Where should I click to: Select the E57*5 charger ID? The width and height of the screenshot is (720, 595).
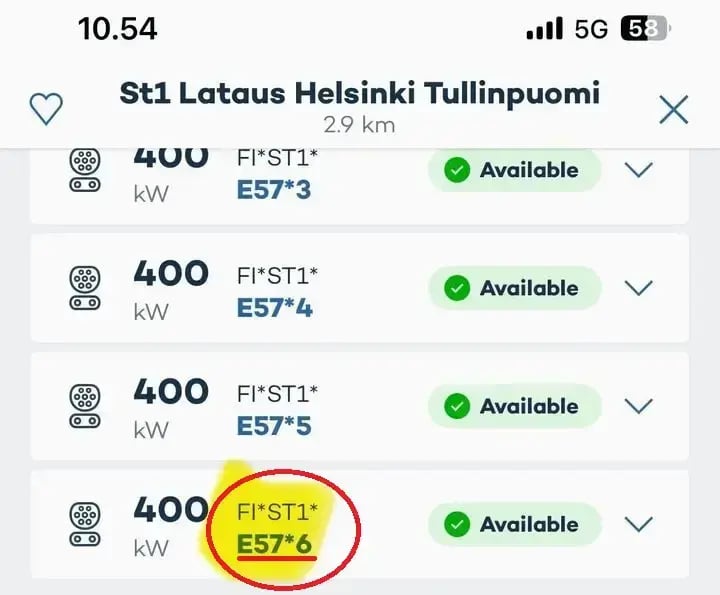coord(275,426)
